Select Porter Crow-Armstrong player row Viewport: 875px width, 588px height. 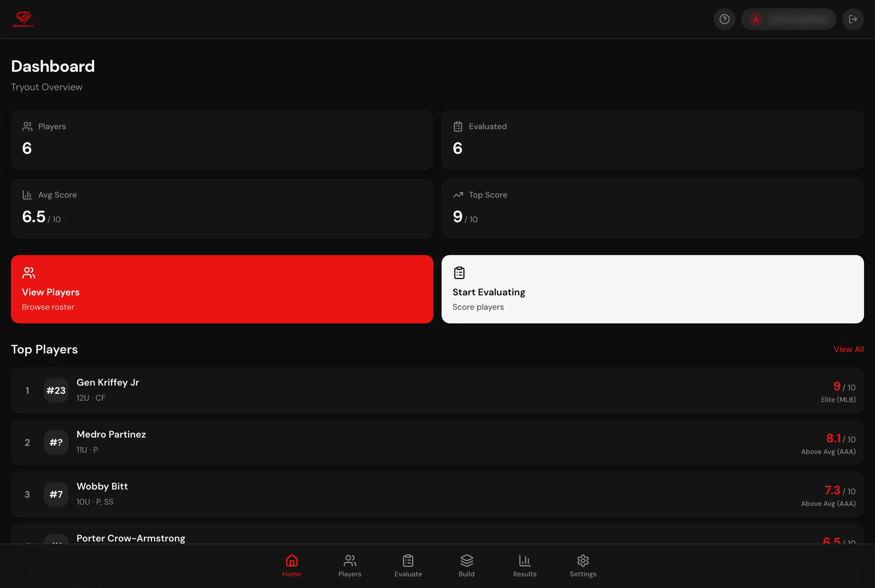point(437,534)
